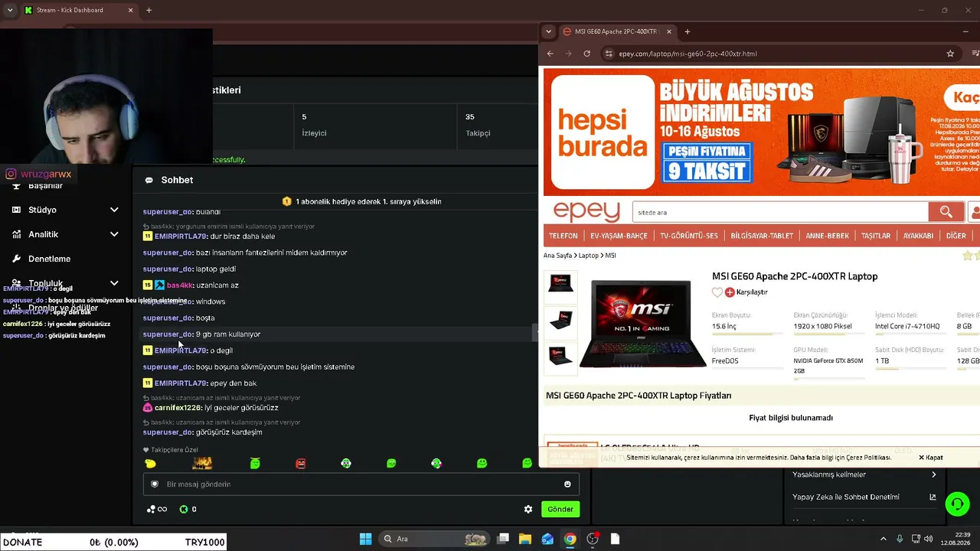Open Yapay Zeka ile Sohbet Denetimi
980x551 pixels.
click(864, 497)
